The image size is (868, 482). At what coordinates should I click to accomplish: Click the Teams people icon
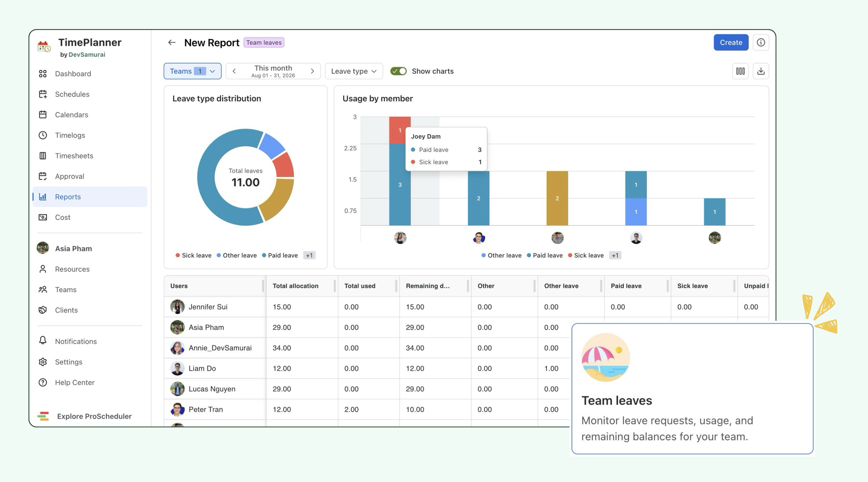(x=43, y=290)
